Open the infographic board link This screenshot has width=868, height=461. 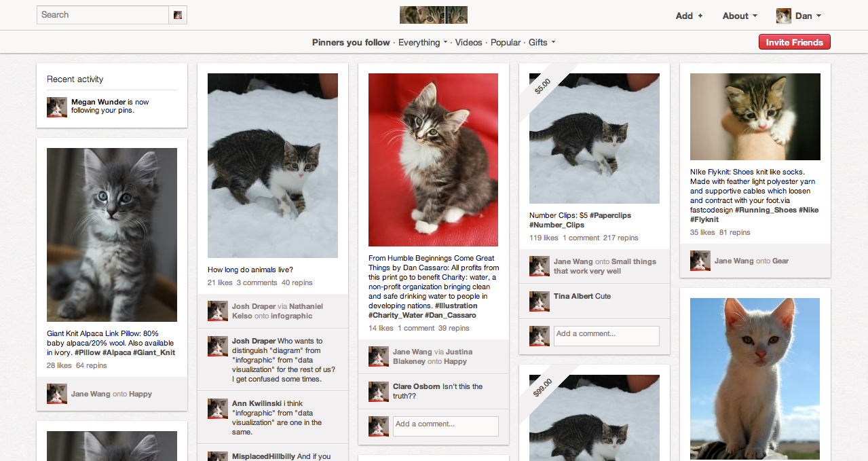click(x=292, y=316)
